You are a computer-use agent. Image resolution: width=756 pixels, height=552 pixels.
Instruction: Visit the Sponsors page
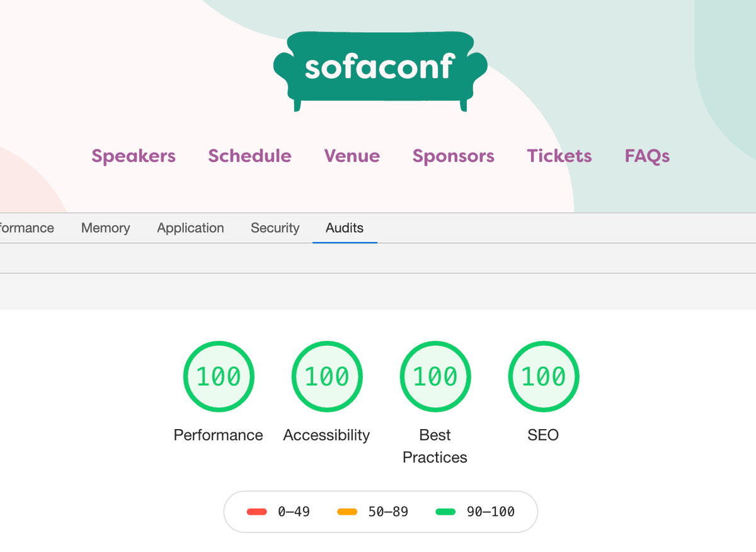click(x=454, y=156)
